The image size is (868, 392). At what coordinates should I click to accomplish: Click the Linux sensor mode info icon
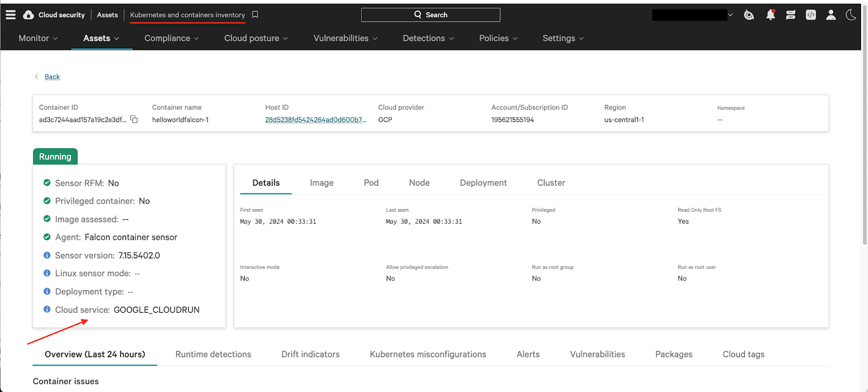(x=47, y=273)
